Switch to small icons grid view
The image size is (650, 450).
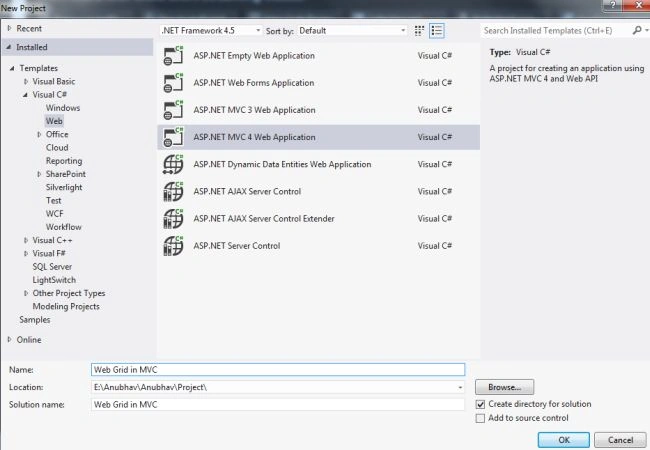[419, 31]
